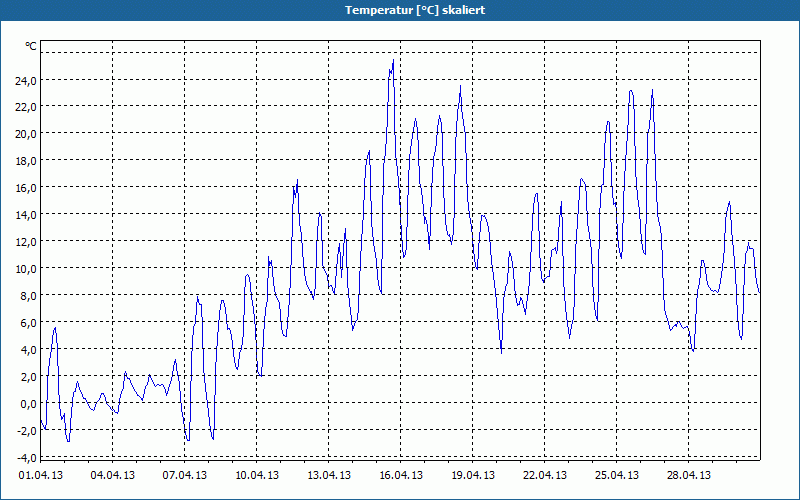800x500 pixels.
Task: Select the 14,0 axis value
Action: tap(27, 215)
